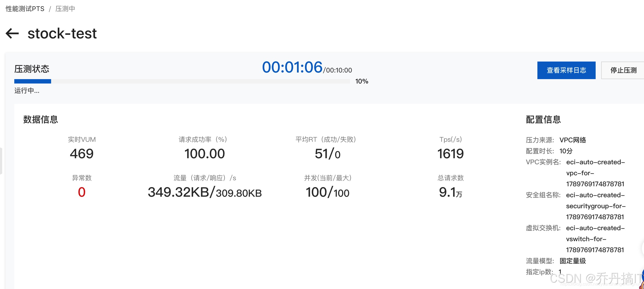
Task: Click the securitygroup-for- name text
Action: (x=596, y=206)
